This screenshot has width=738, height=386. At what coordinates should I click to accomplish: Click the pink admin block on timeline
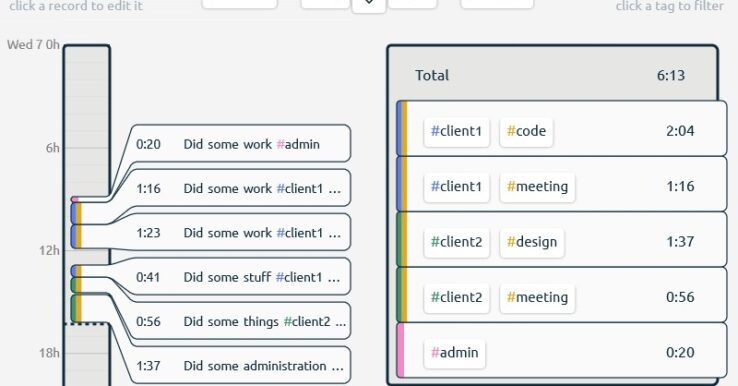[x=75, y=200]
